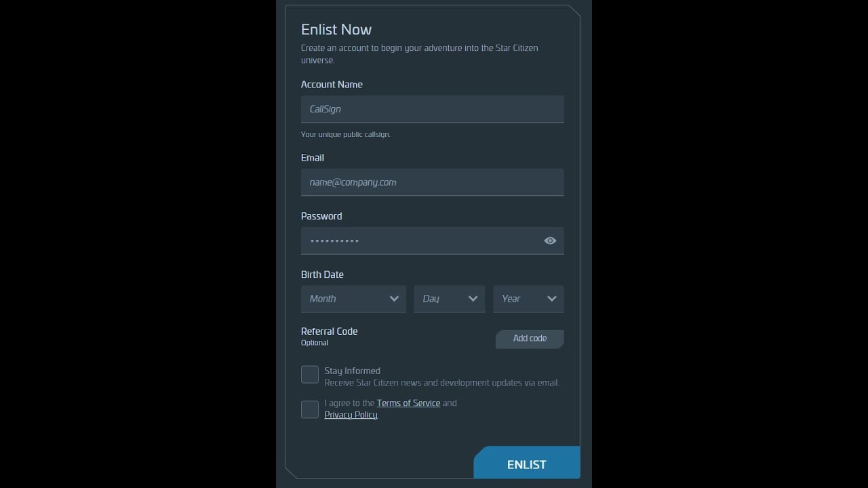Click the Add code button

pos(530,339)
